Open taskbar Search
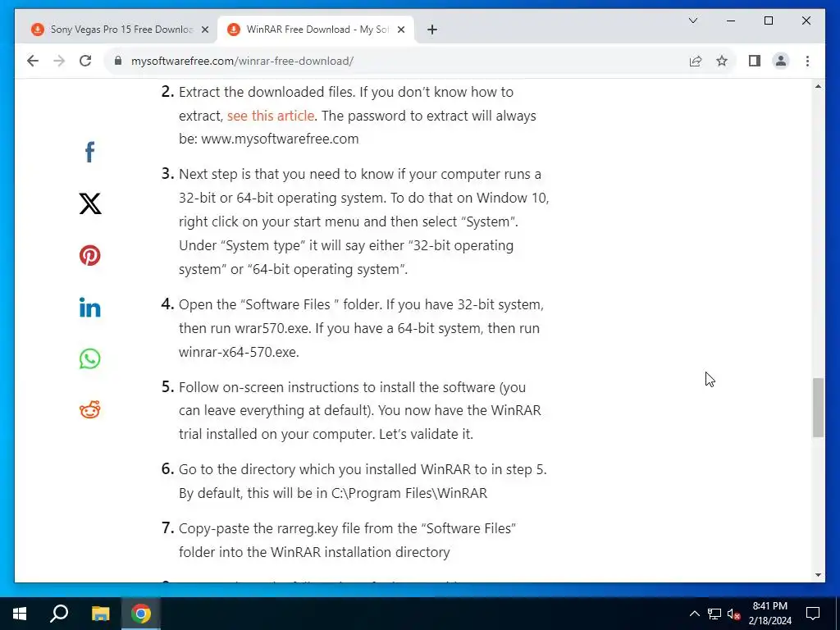This screenshot has height=630, width=840. coord(59,614)
